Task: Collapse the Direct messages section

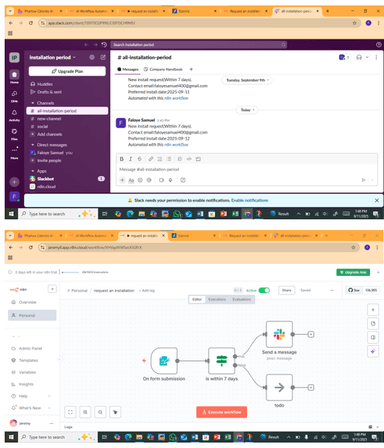Action: [33, 145]
